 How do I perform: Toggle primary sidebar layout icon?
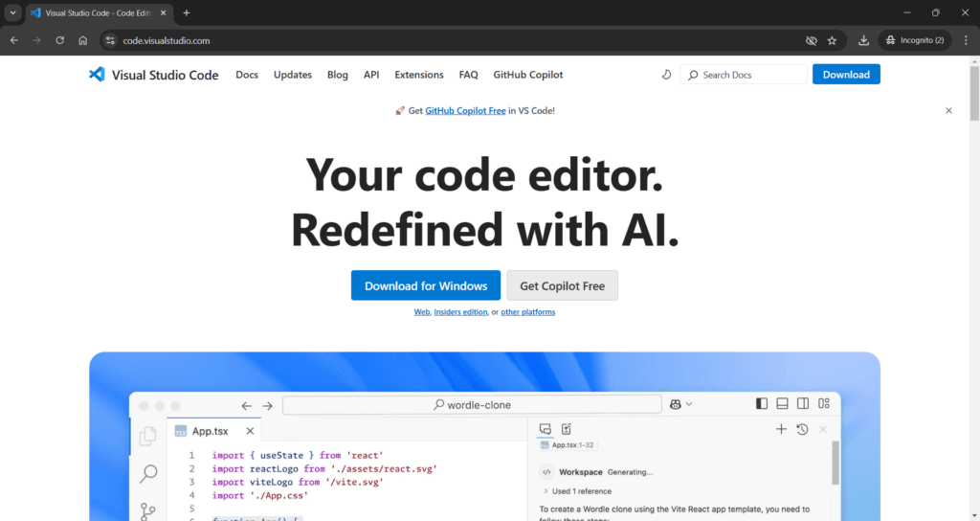click(761, 403)
